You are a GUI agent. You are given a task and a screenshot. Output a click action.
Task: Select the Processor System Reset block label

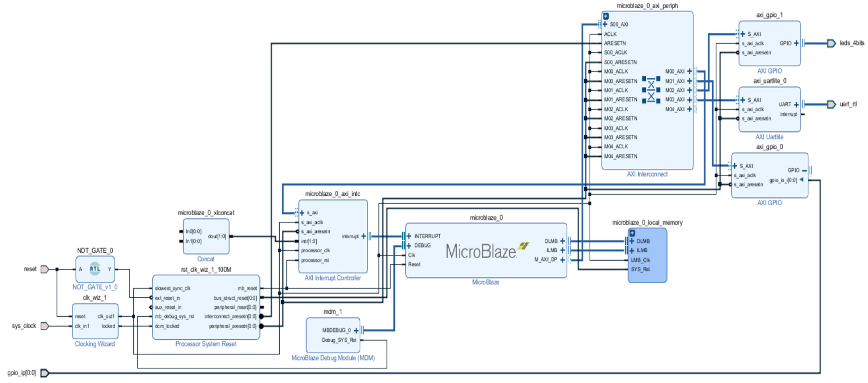coord(206,344)
